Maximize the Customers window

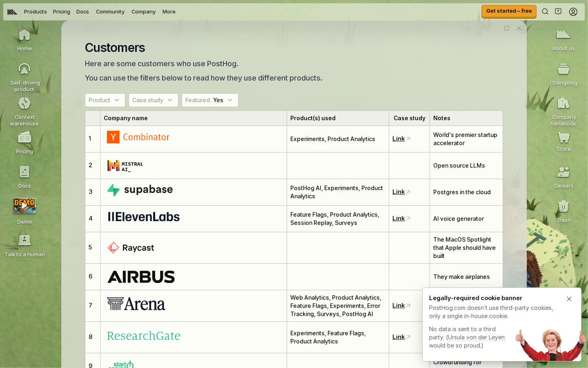(507, 28)
